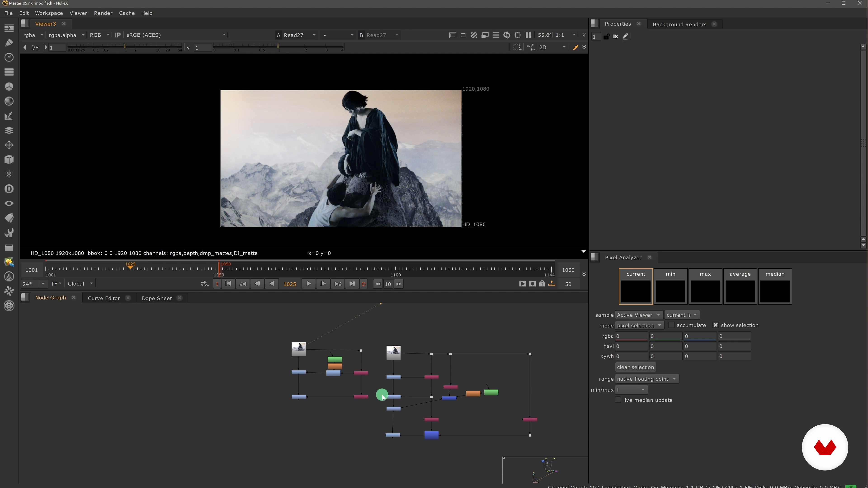
Task: Toggle the Properties bin lock icon
Action: tap(606, 36)
